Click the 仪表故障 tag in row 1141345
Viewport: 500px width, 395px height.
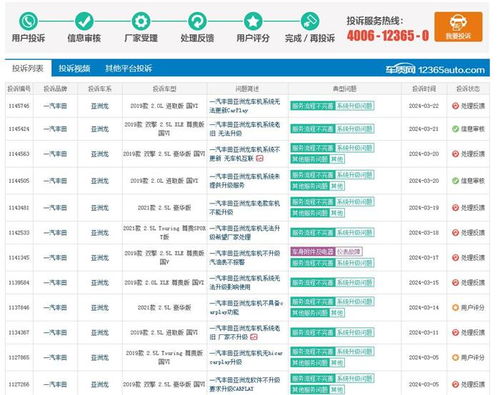348,251
